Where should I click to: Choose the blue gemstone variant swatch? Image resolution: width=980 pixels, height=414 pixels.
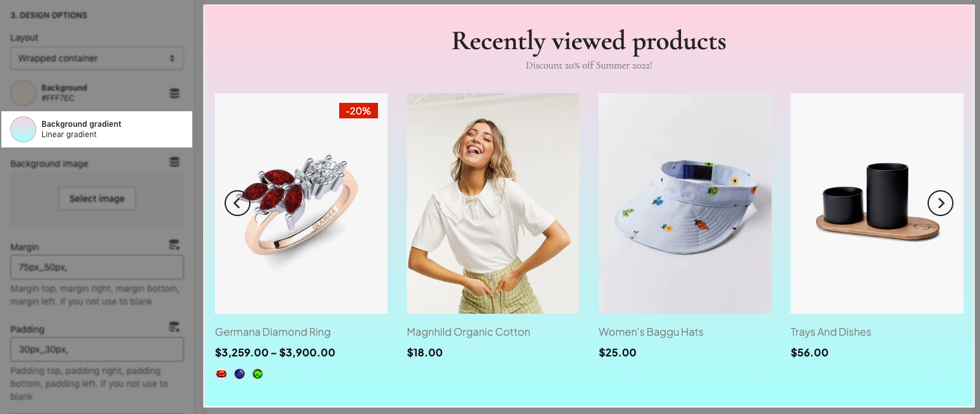tap(239, 373)
